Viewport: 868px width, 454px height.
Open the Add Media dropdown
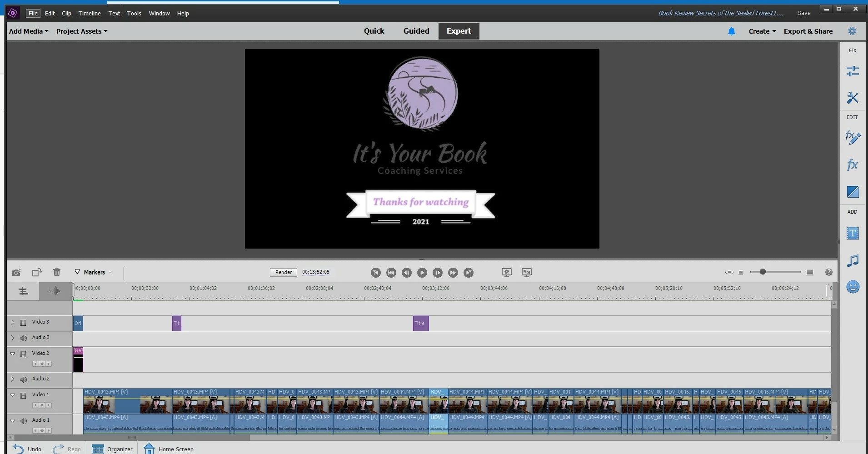29,31
